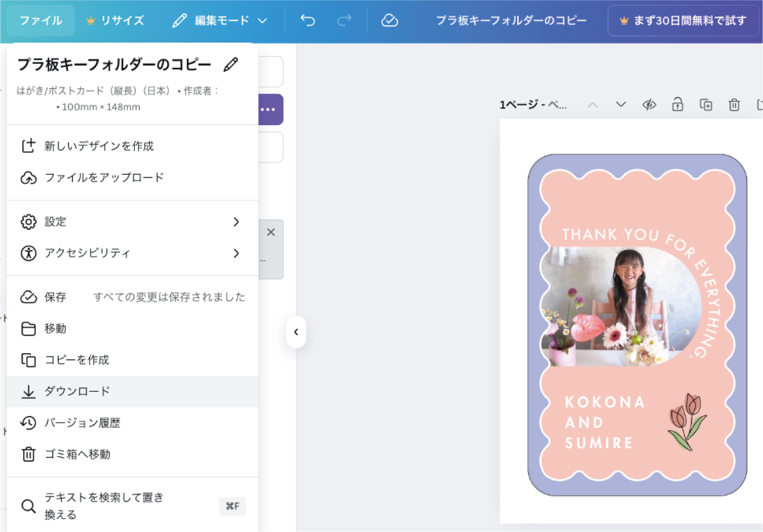763x532 pixels.
Task: Select テキストを検索して置き換える
Action: coord(133,506)
